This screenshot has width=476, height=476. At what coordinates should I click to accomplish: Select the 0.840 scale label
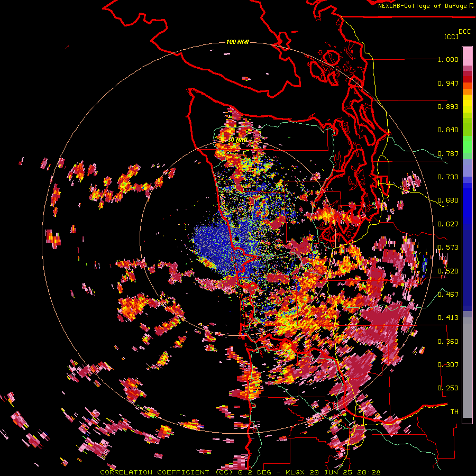point(448,130)
